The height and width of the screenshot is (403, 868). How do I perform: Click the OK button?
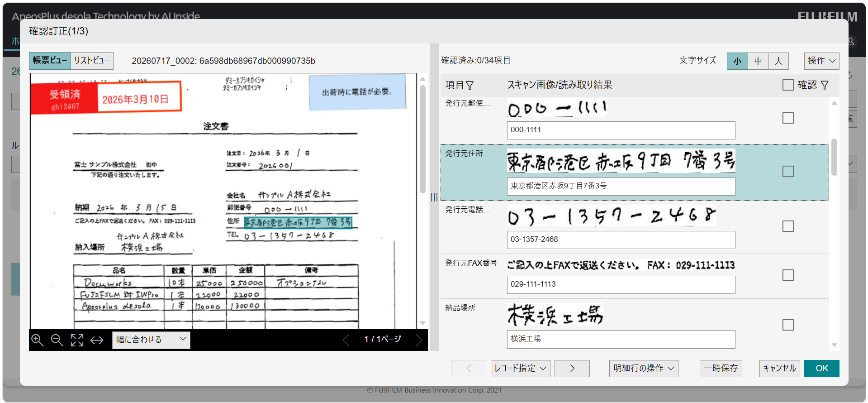[821, 369]
